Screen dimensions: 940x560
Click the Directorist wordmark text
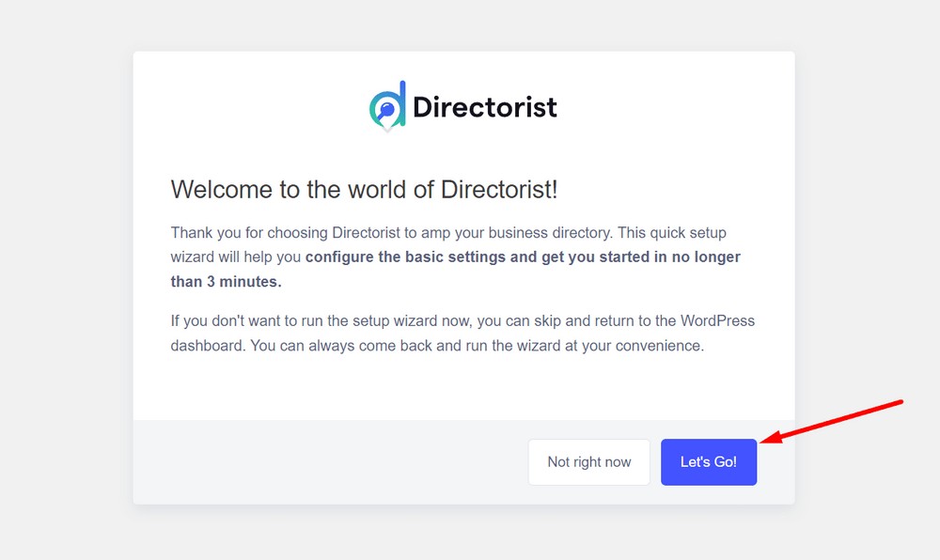tap(485, 107)
